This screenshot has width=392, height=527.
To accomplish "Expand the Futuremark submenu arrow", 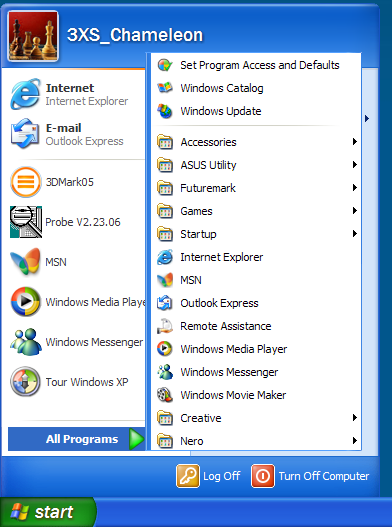I will point(354,188).
